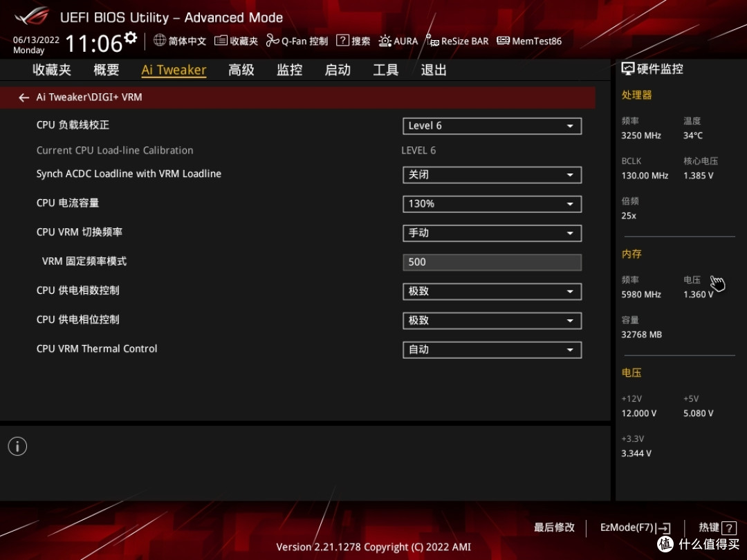Click the EzMode(F7) button label
Screen dimensions: 747x560
point(627,528)
